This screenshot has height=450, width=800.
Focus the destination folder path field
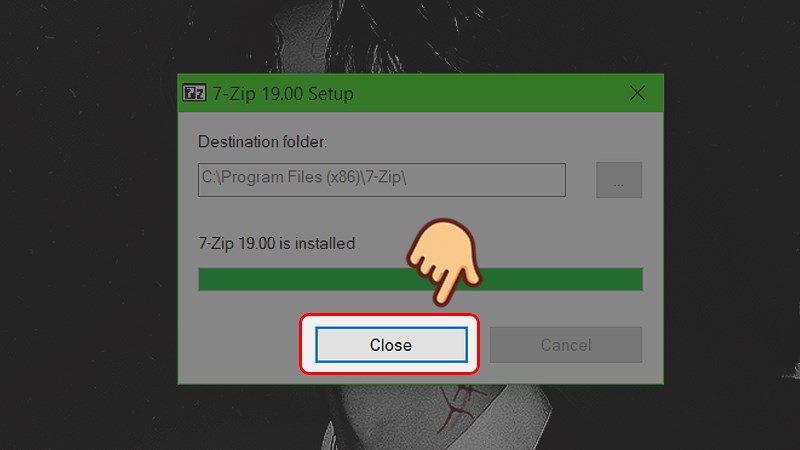point(382,180)
